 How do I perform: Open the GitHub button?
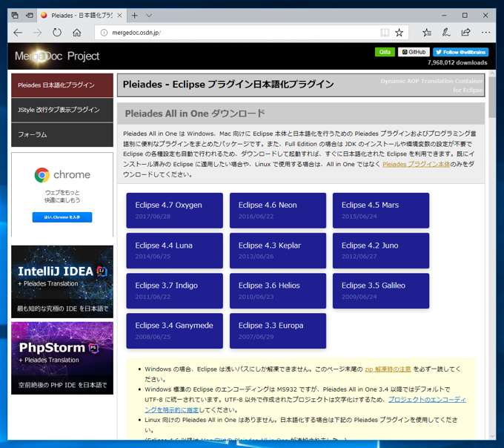tap(414, 52)
